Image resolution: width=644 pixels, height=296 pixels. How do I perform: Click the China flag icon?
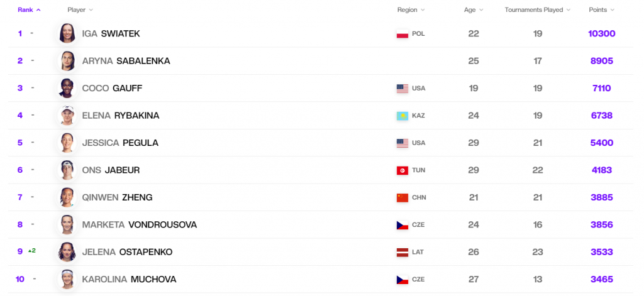coord(402,197)
